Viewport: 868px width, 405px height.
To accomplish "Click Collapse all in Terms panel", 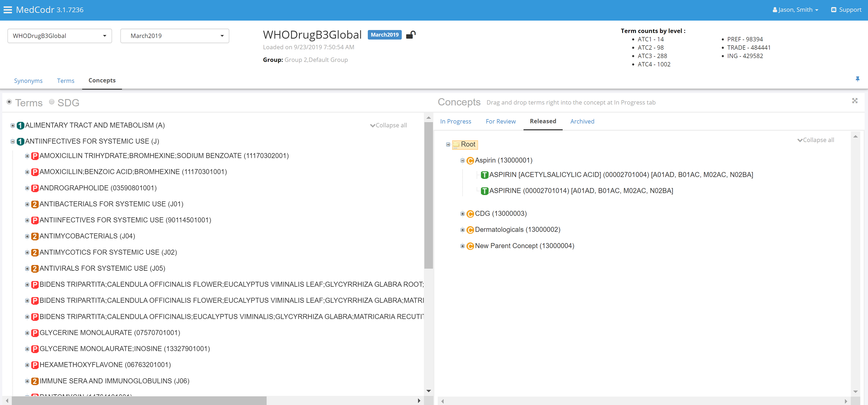I will (x=388, y=125).
